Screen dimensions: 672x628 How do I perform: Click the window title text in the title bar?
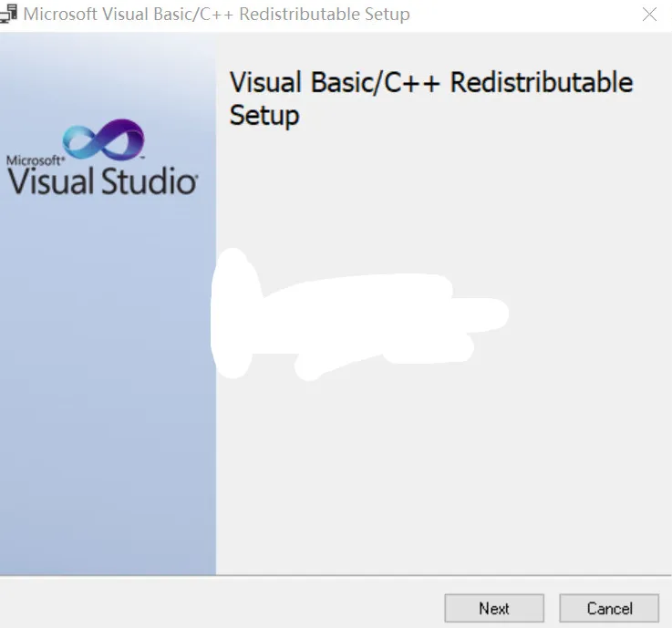[x=216, y=15]
